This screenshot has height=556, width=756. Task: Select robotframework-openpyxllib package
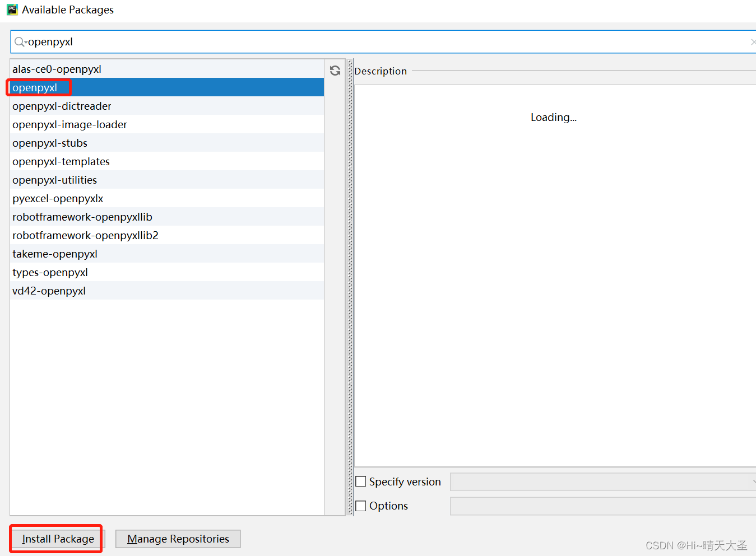pyautogui.click(x=167, y=217)
